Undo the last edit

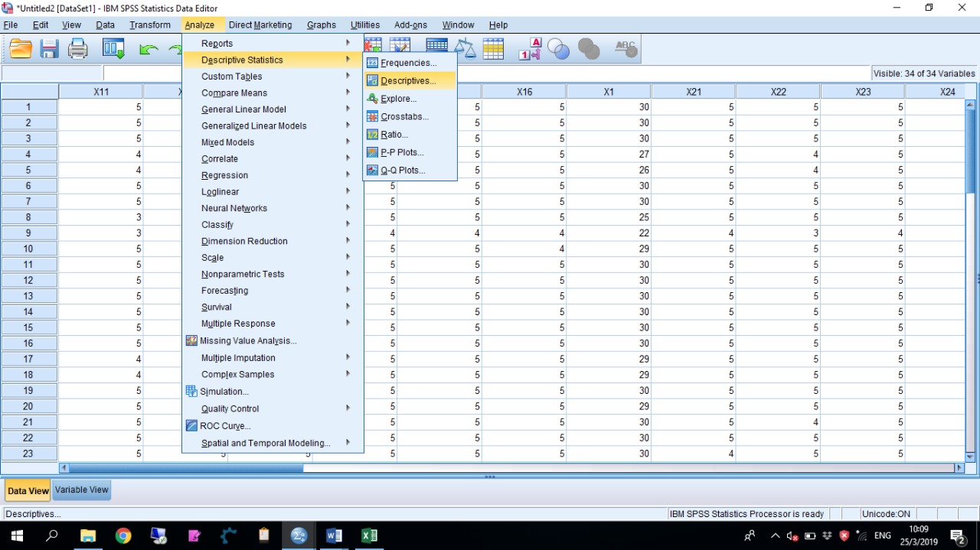[x=149, y=48]
